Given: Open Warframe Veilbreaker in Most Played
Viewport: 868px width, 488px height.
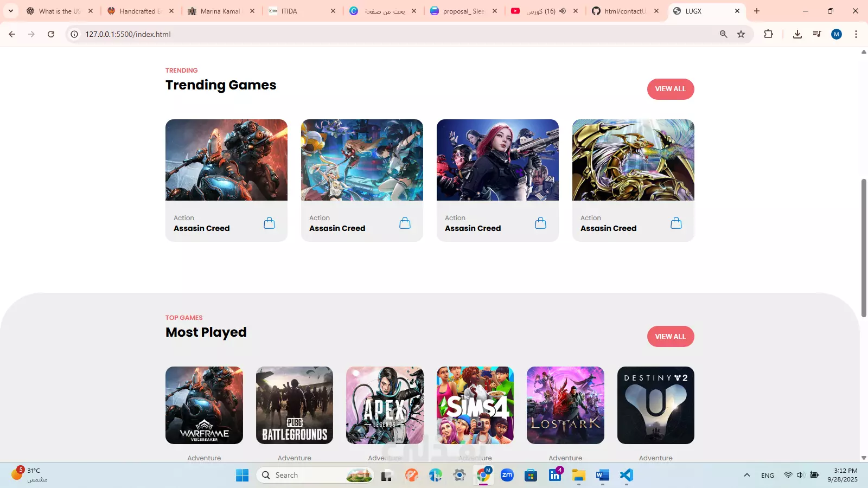Looking at the screenshot, I should coord(204,405).
